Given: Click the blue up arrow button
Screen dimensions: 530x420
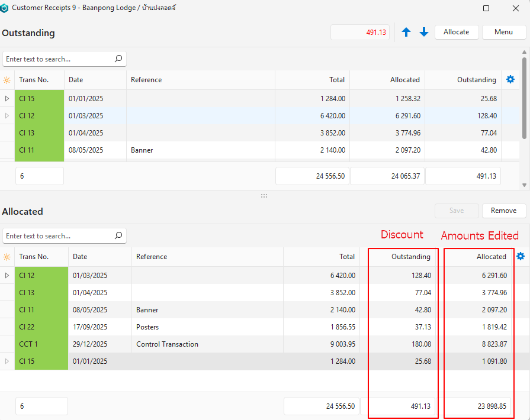Looking at the screenshot, I should coord(406,33).
